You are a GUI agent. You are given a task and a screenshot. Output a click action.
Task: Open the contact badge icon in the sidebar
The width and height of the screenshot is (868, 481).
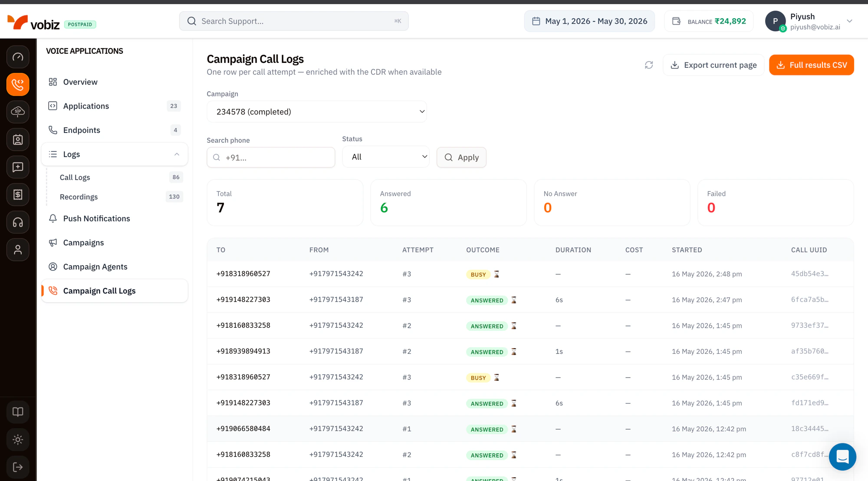pos(18,139)
